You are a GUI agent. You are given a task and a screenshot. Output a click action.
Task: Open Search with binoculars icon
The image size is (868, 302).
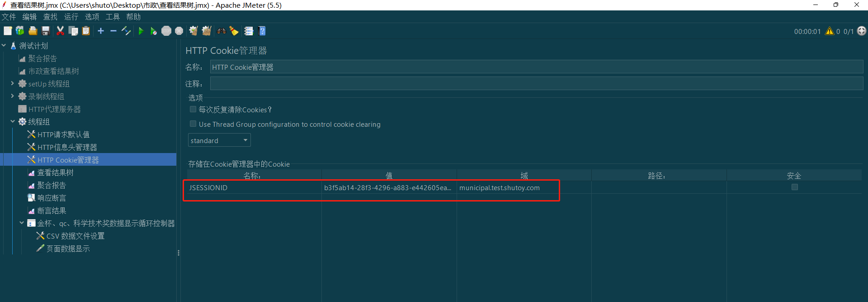[222, 31]
